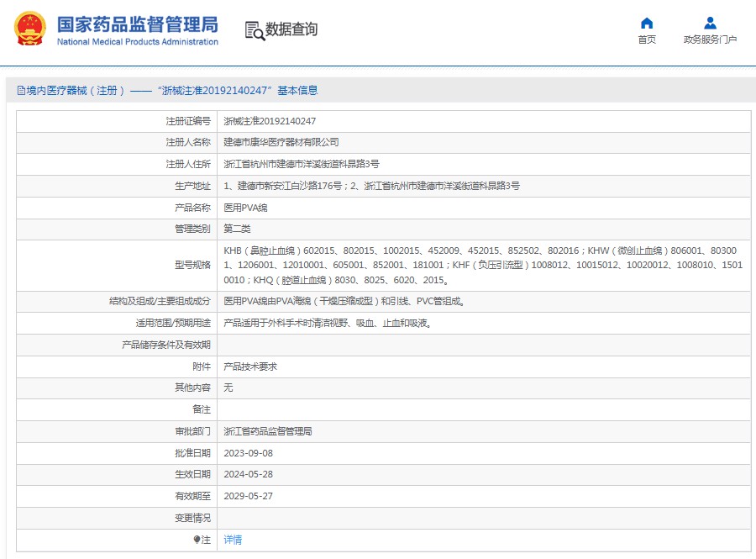Click the 产品名称 row label
This screenshot has width=756, height=559.
pos(192,208)
